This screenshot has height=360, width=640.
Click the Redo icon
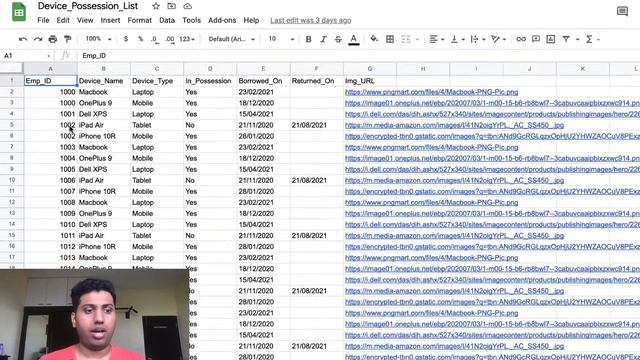point(38,39)
